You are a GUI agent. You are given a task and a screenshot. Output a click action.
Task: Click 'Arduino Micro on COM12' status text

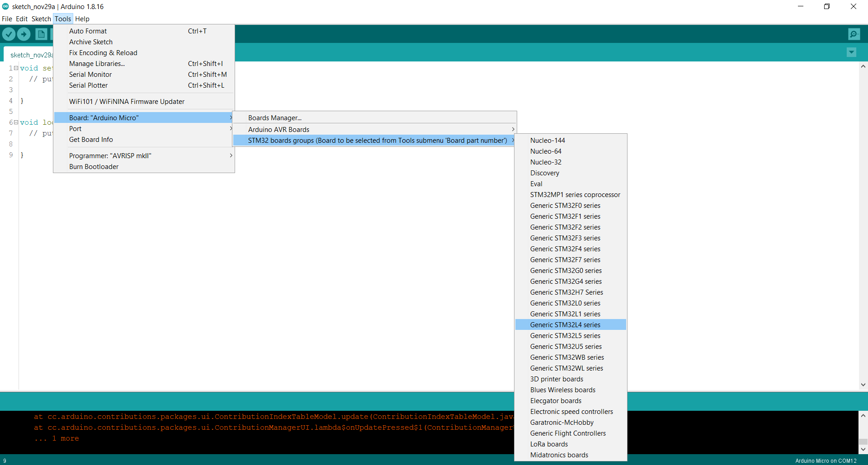pyautogui.click(x=826, y=461)
